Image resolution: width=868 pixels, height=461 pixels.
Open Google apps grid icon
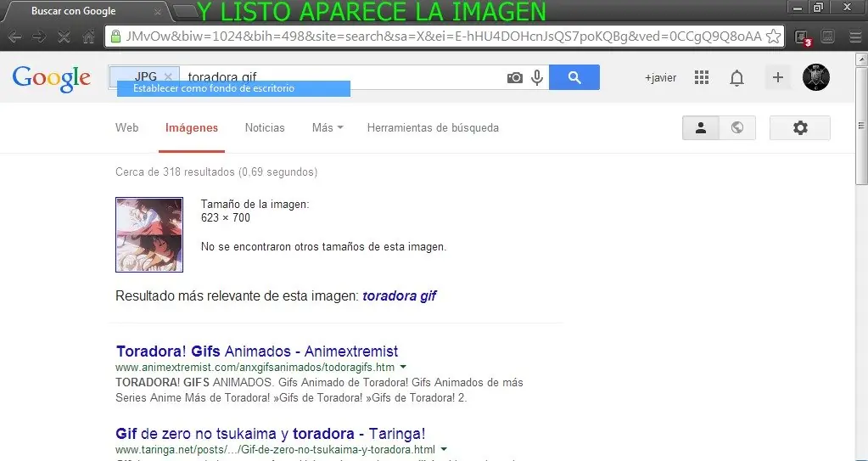[x=702, y=77]
